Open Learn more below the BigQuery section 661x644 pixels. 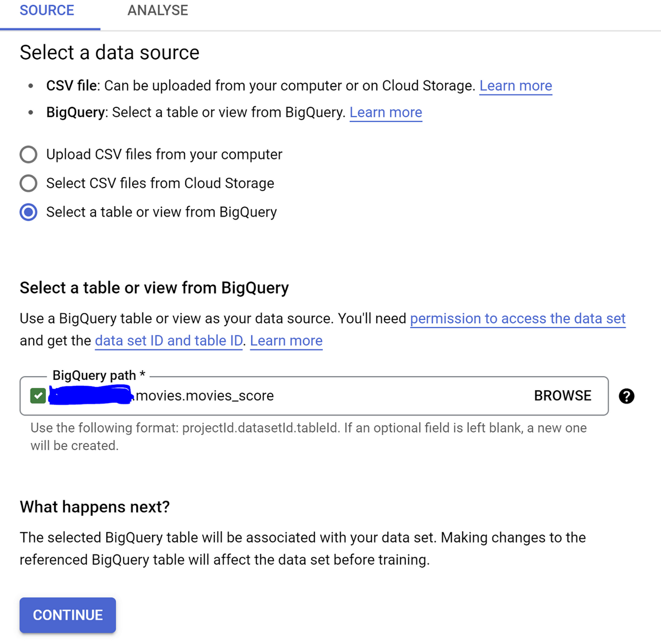(286, 340)
